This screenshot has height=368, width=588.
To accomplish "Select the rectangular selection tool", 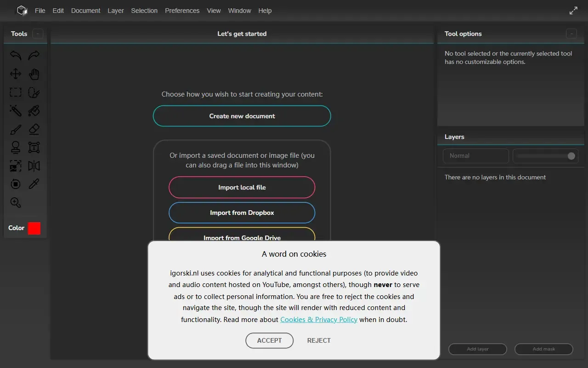I will [x=16, y=92].
